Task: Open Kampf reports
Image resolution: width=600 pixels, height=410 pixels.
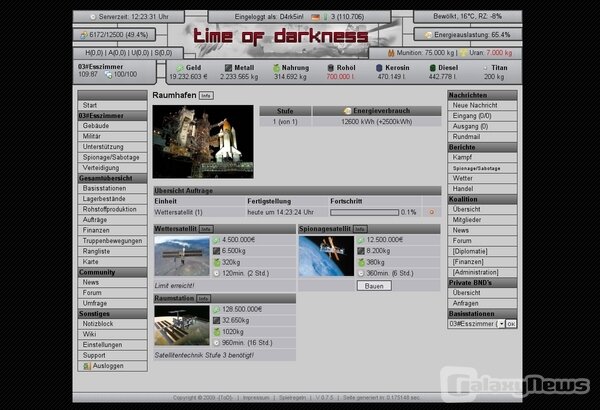Action: (x=482, y=157)
